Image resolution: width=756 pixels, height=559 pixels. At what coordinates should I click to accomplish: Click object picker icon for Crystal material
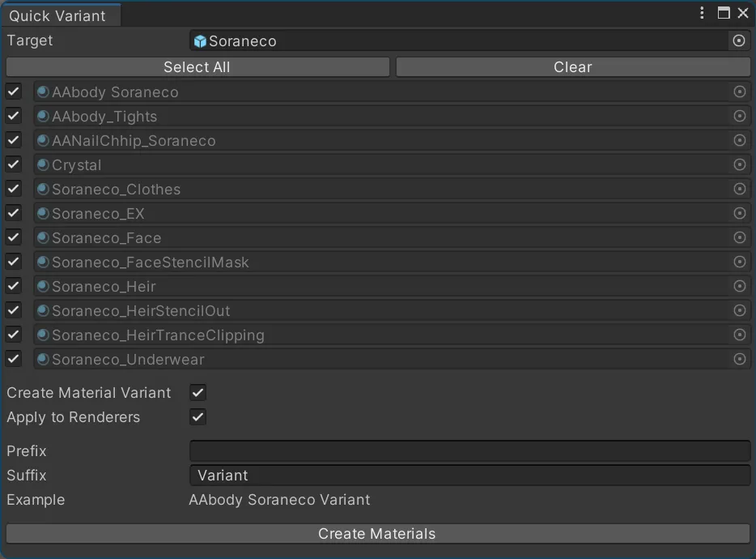738,164
